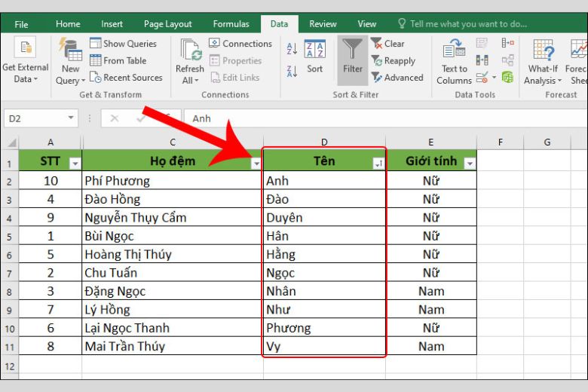The image size is (588, 392).
Task: Select column E header
Action: point(431,142)
